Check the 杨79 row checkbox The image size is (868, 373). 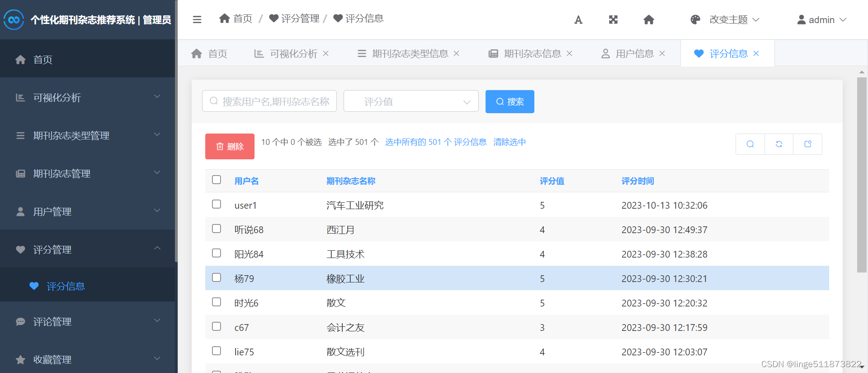[217, 277]
